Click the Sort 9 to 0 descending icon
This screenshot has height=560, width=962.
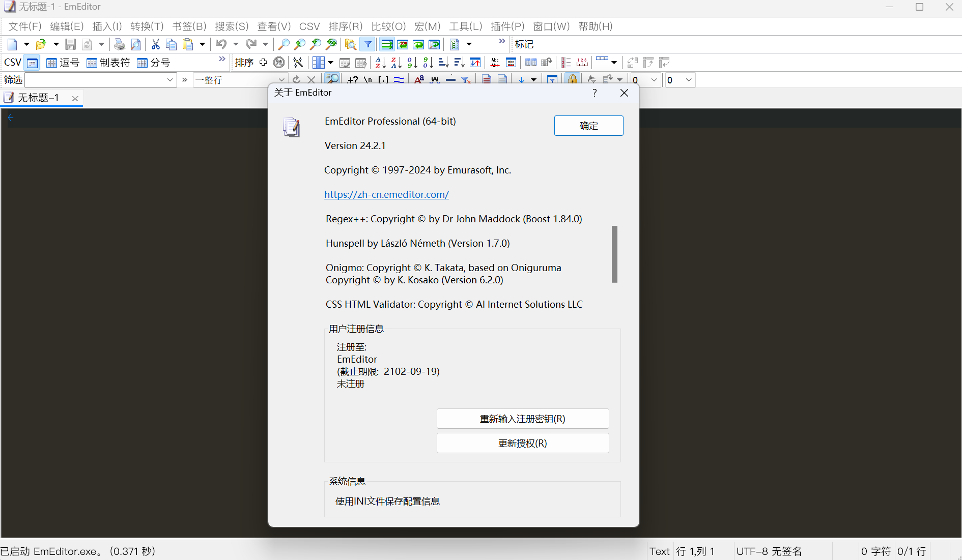tap(428, 63)
